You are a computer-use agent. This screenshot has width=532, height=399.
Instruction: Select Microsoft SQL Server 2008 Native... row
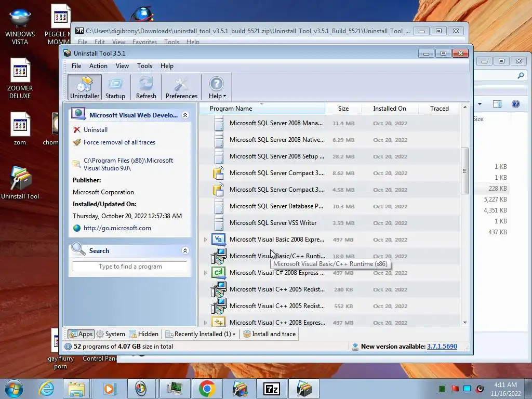(x=330, y=140)
